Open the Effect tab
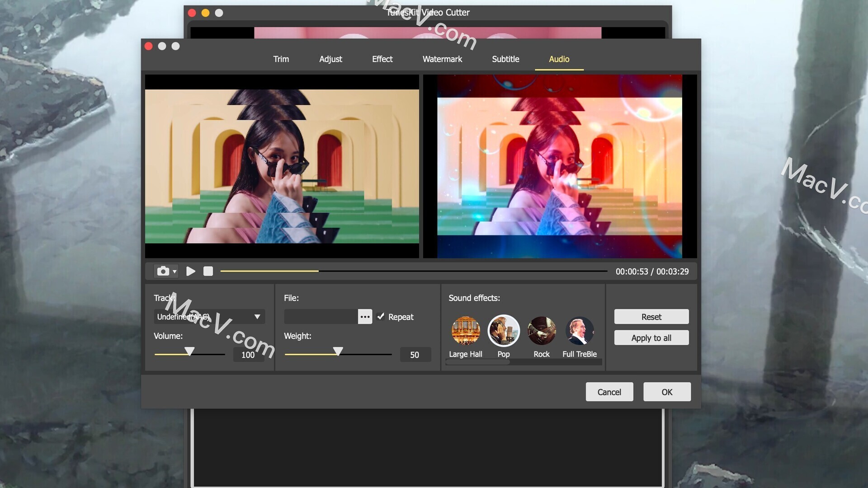 [382, 59]
